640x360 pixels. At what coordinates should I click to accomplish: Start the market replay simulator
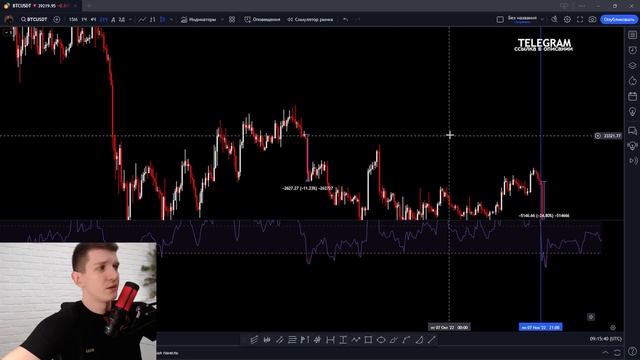(310, 20)
